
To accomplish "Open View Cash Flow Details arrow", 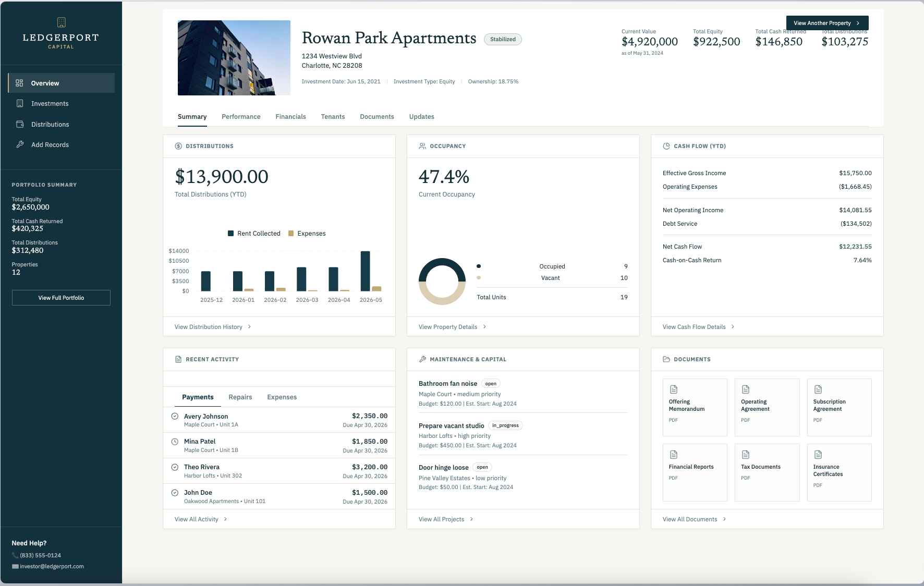I will click(733, 327).
